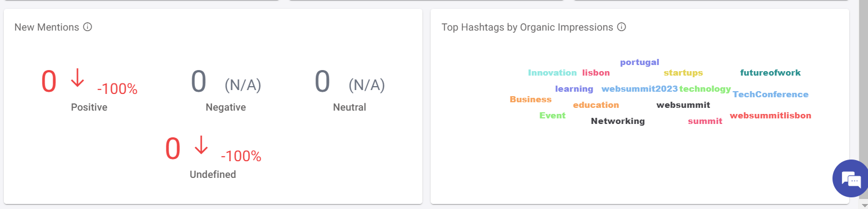
Task: Click the websummitlisbon hashtag
Action: 770,116
